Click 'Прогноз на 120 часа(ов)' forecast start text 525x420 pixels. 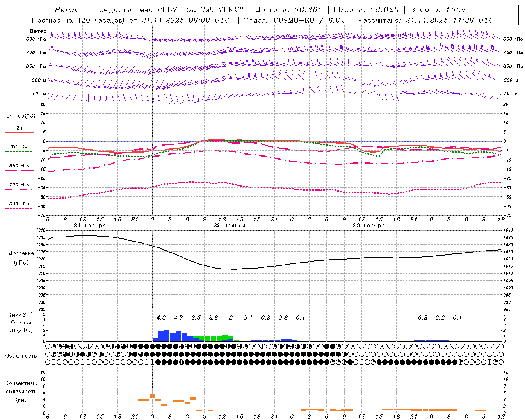(x=79, y=20)
